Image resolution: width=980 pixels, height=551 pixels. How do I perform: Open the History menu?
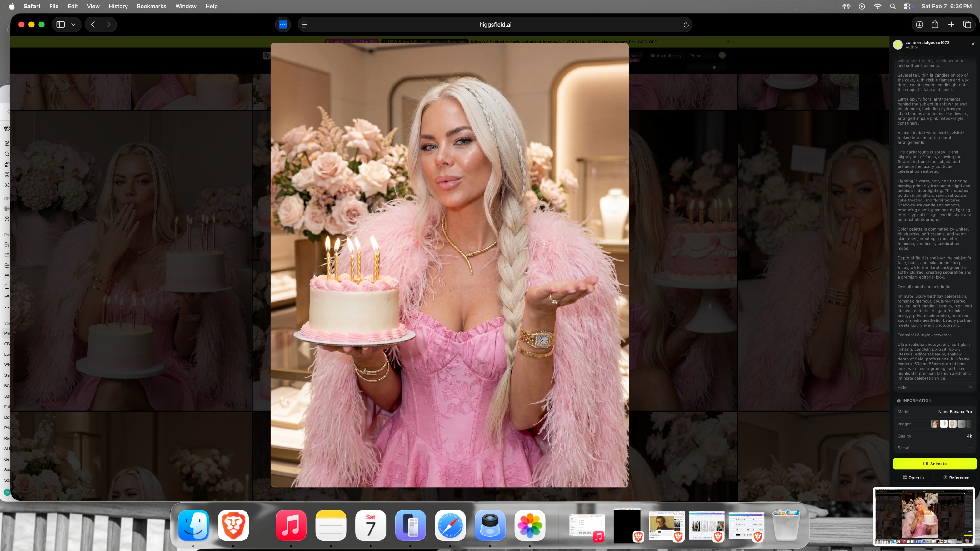click(x=118, y=7)
